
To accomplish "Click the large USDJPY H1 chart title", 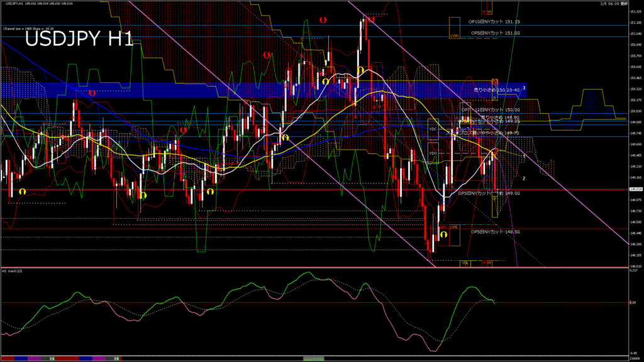I will [x=79, y=39].
